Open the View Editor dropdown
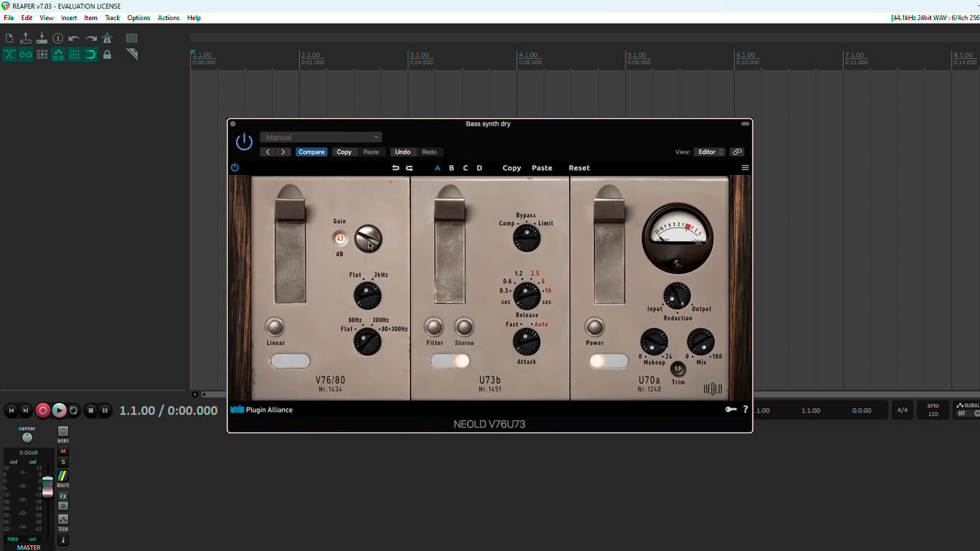Viewport: 980px width, 551px height. tap(710, 152)
